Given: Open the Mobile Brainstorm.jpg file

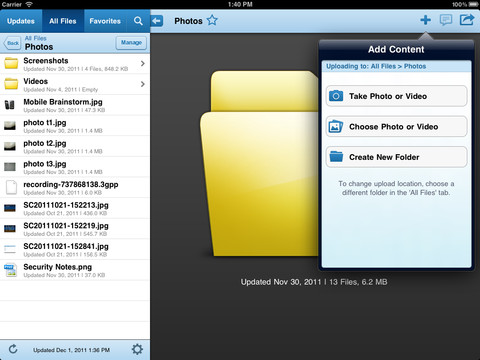Looking at the screenshot, I should point(75,105).
